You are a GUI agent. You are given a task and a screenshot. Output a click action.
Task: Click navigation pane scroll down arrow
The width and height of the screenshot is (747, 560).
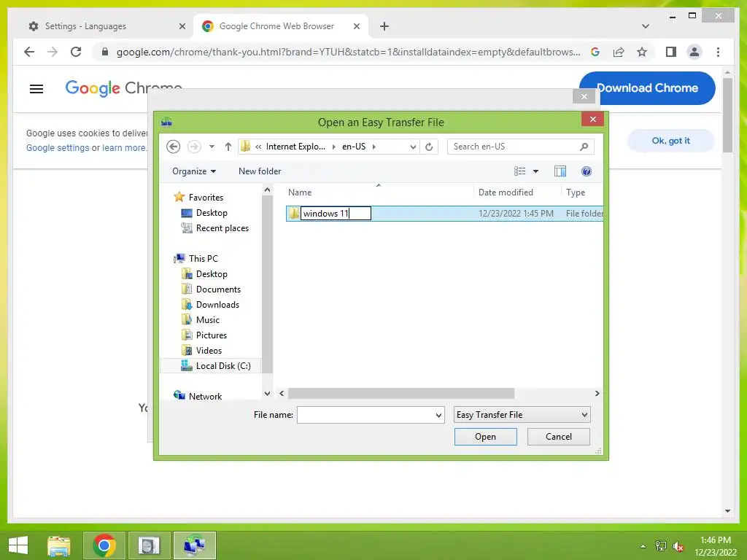point(267,393)
